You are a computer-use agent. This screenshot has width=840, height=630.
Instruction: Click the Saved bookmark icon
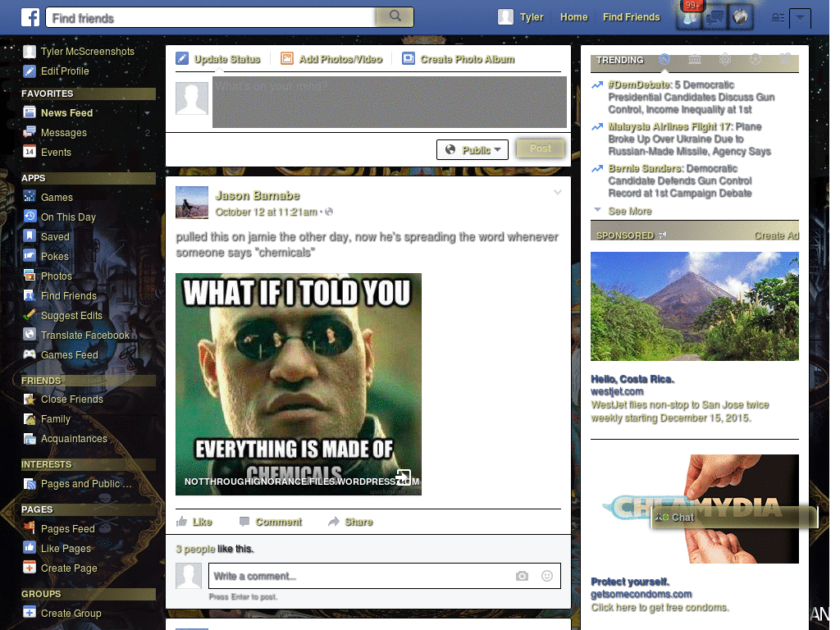coord(30,236)
